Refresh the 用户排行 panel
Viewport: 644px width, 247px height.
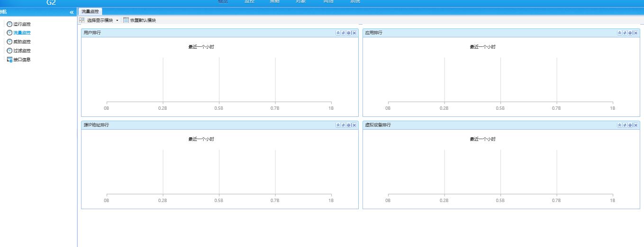pos(344,33)
